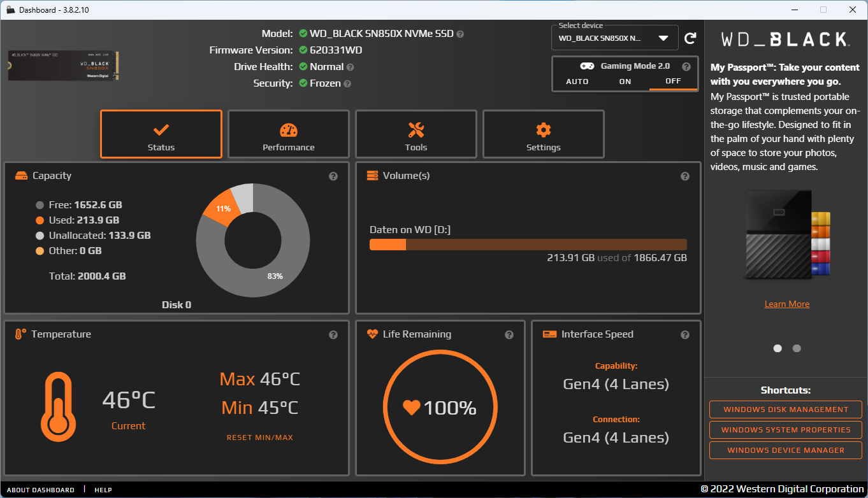Set Gaming Mode to AUTO

pyautogui.click(x=577, y=82)
